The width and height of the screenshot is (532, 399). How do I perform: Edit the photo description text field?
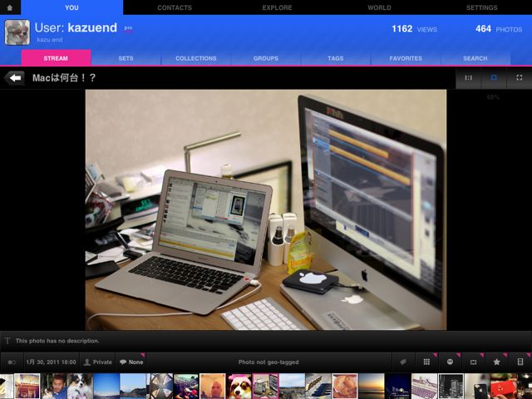pyautogui.click(x=266, y=341)
